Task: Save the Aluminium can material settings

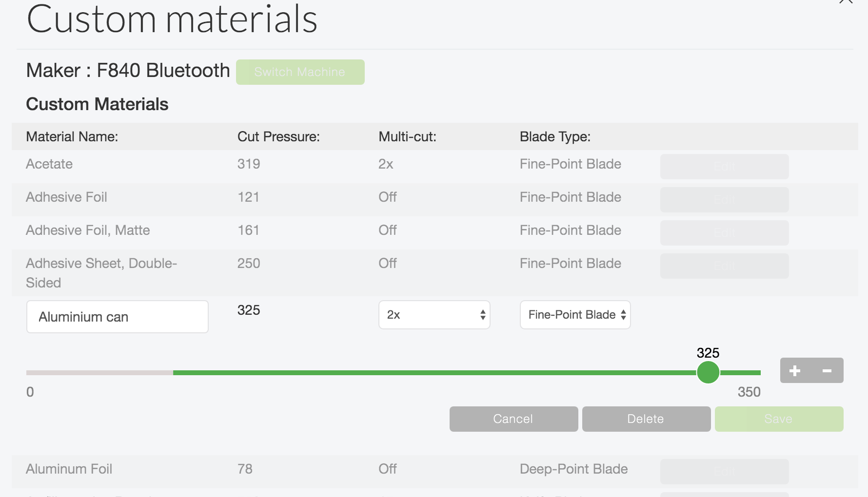Action: point(779,419)
